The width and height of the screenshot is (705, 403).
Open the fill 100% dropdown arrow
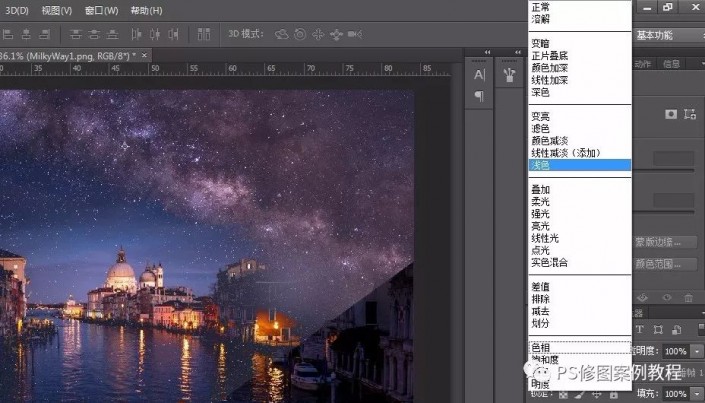(697, 394)
